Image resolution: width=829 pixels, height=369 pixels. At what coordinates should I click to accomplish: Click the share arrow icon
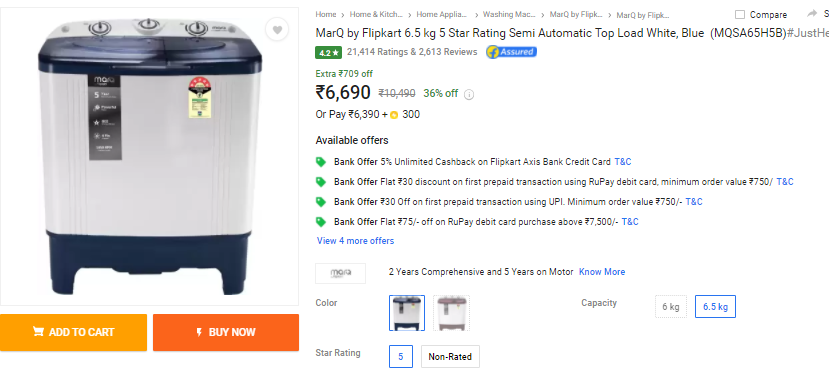813,14
